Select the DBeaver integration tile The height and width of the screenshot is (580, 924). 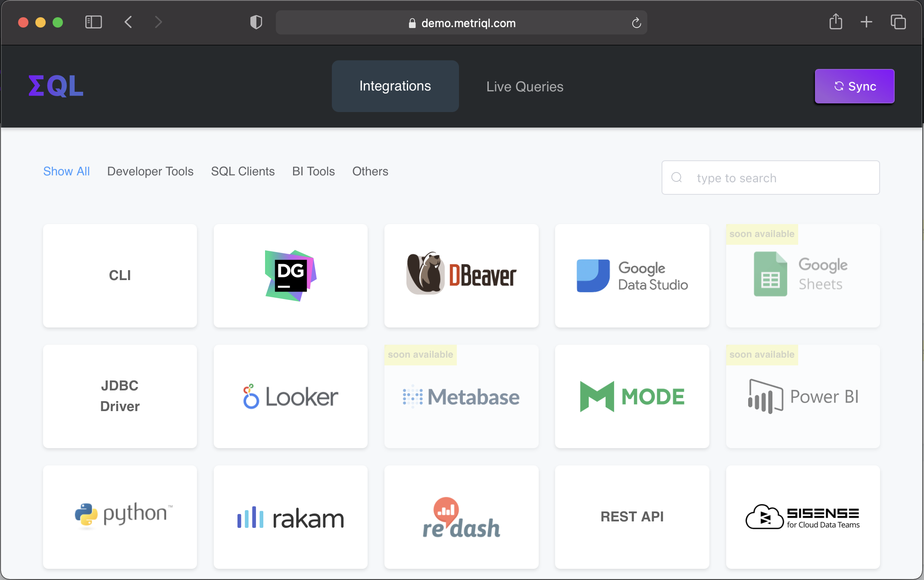coord(461,276)
